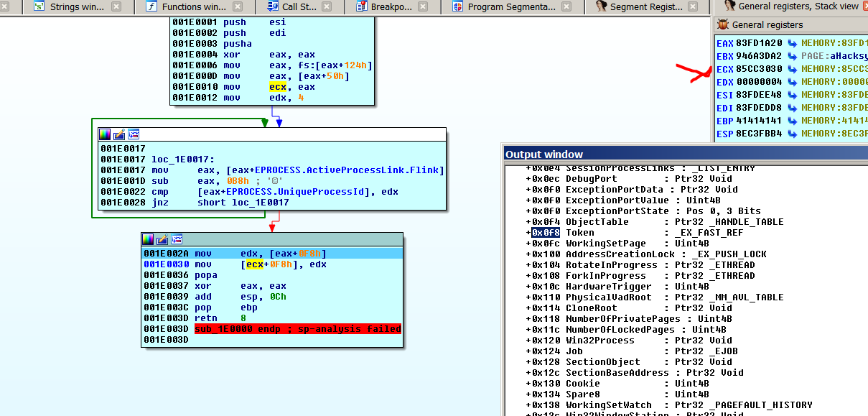Click the jump arrow next to ESP register

(793, 134)
